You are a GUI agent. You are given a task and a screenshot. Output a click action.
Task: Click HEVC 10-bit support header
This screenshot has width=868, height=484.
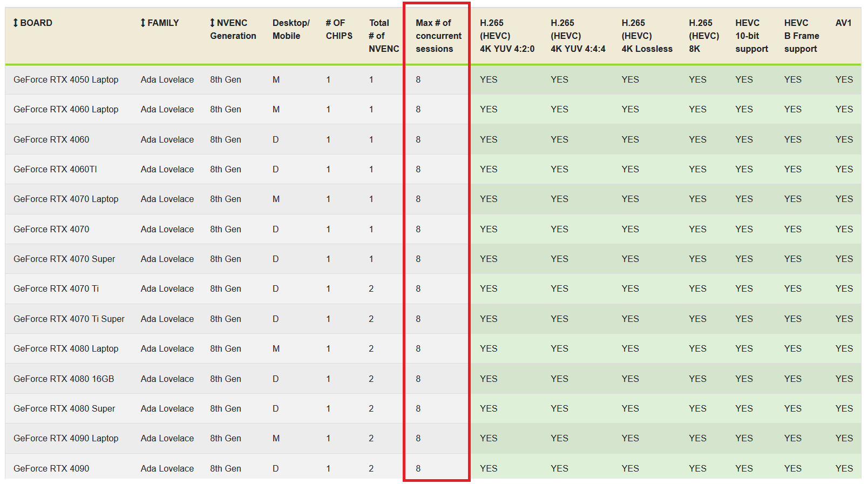pos(751,36)
